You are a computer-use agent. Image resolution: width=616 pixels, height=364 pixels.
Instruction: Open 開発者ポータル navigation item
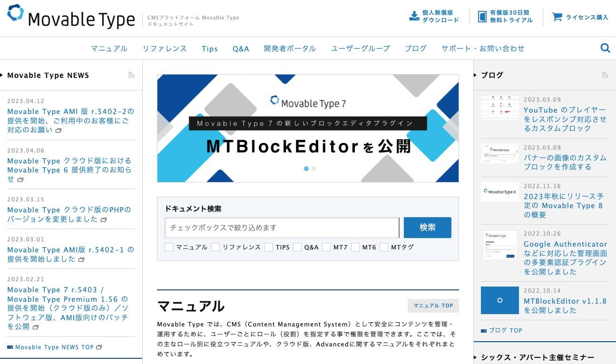290,48
